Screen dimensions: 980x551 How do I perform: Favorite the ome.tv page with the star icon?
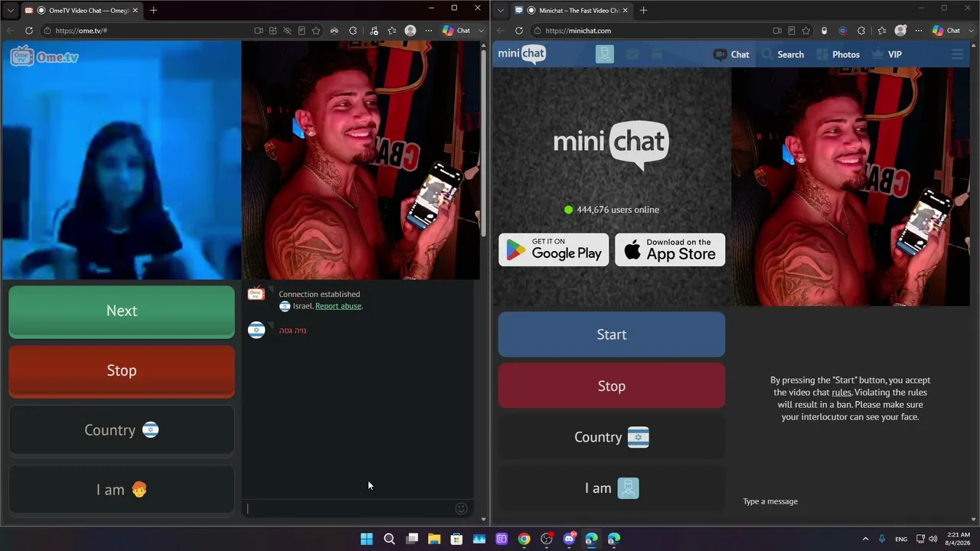[316, 31]
